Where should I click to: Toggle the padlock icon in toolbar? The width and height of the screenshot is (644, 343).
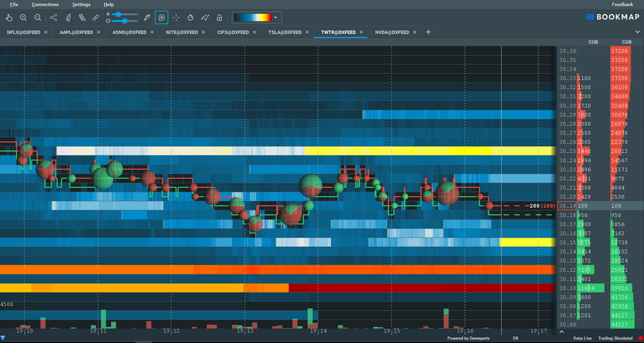click(219, 17)
